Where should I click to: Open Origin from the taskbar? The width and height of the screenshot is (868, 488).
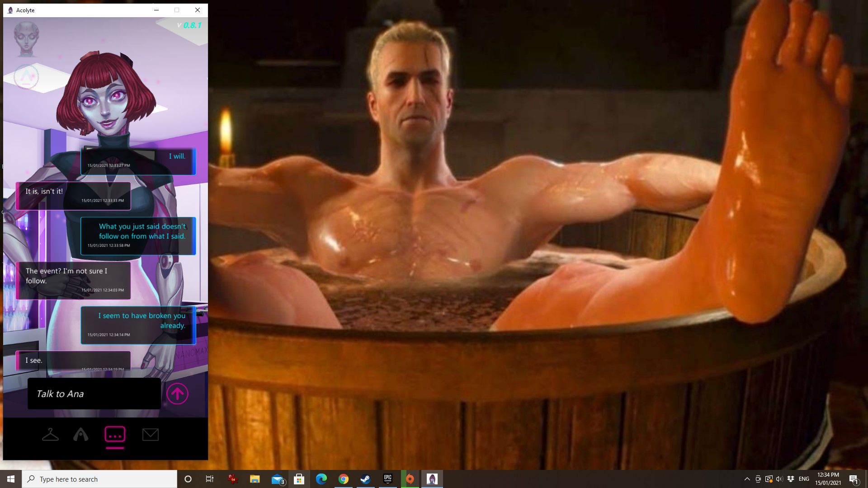tap(410, 479)
